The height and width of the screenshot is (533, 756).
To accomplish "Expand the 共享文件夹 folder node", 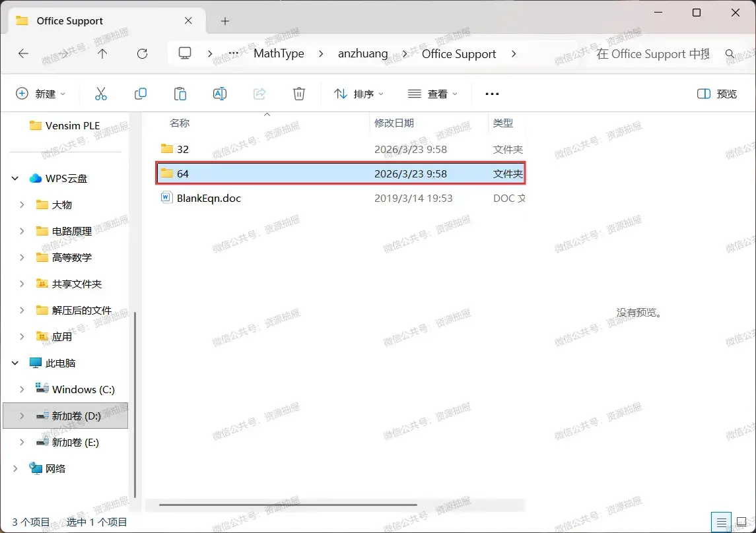I will coord(22,284).
